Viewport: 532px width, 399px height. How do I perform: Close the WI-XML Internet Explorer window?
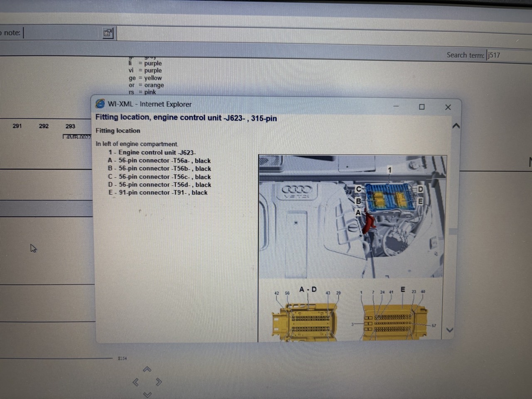448,107
